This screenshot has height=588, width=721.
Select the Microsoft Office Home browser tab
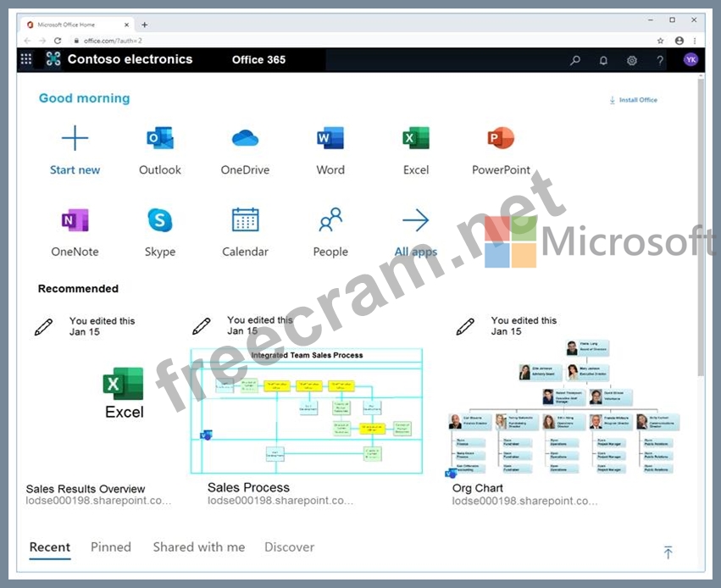pos(77,25)
